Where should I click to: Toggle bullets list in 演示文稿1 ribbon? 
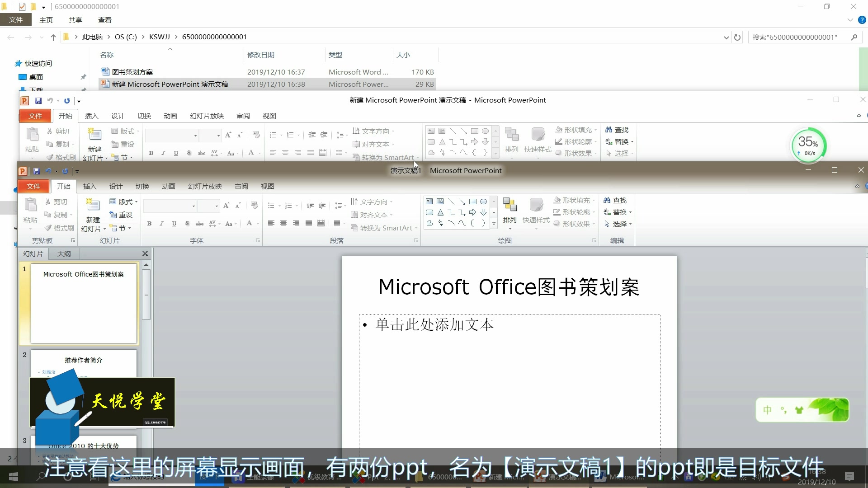[x=271, y=206]
